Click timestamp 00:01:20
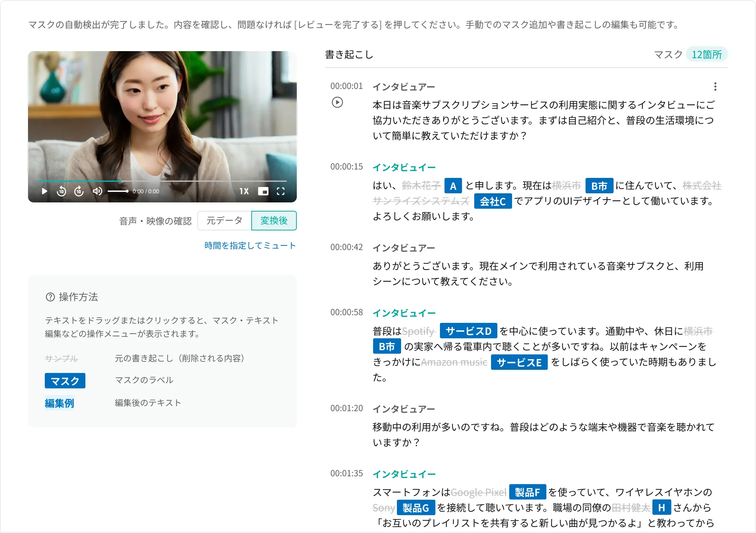Viewport: 756px width, 533px height. pos(346,408)
